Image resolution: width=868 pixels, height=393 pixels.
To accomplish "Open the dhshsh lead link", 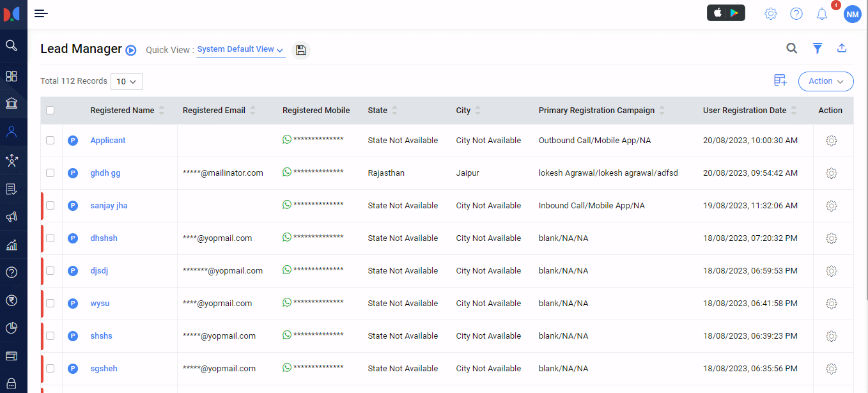I will (104, 238).
